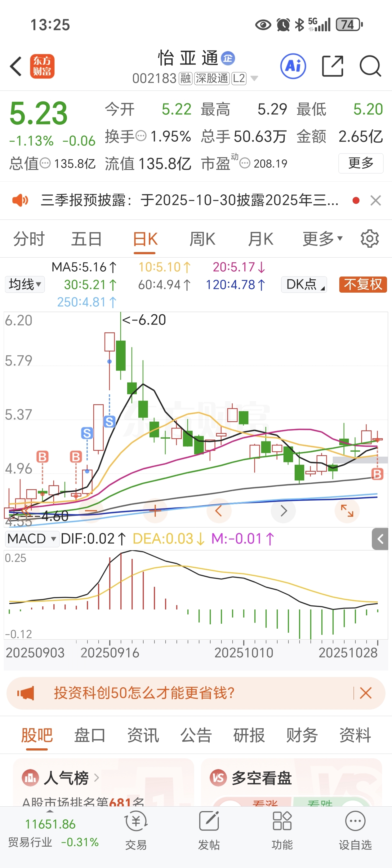The height and width of the screenshot is (868, 392).
Task: Tap the 更多 quote details button
Action: pyautogui.click(x=361, y=163)
